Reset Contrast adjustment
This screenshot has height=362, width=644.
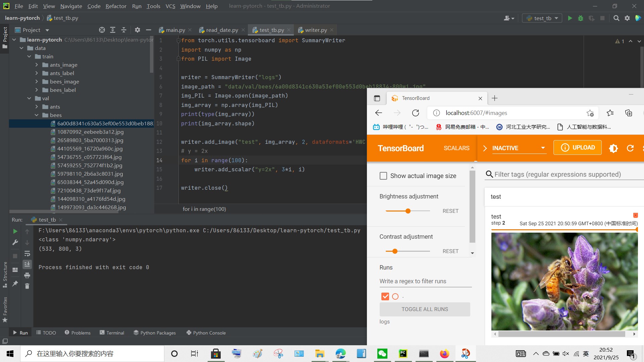pos(450,251)
